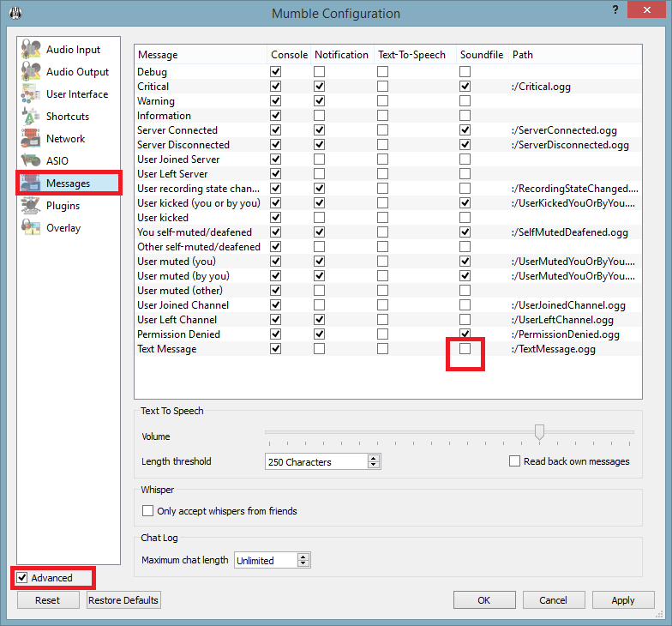This screenshot has height=626, width=672.
Task: Decrease Maximum chat length value
Action: point(303,563)
